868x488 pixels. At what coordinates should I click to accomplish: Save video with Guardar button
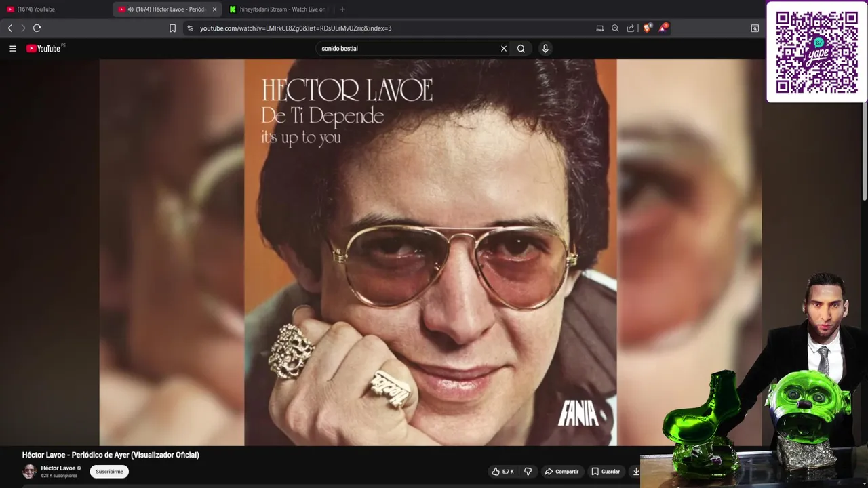pyautogui.click(x=605, y=471)
